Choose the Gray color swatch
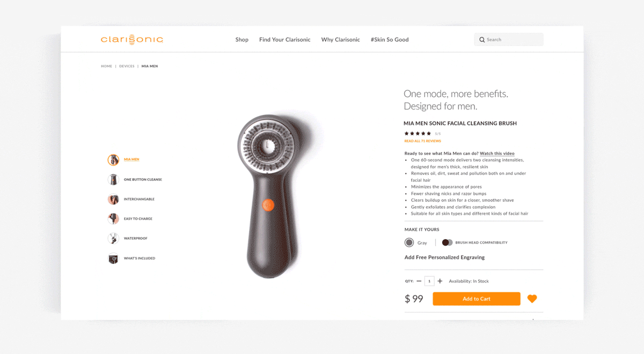The image size is (644, 354). coord(409,242)
